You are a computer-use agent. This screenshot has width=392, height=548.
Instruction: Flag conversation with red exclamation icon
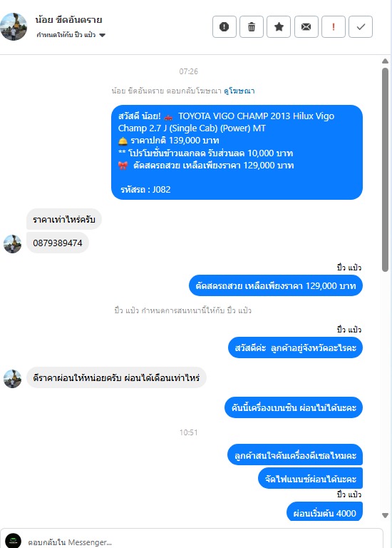click(x=334, y=26)
